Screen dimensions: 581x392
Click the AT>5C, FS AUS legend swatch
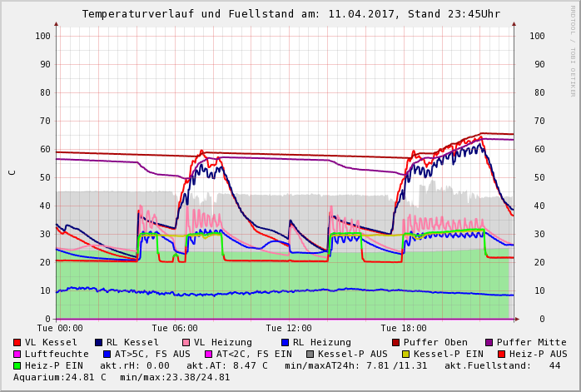click(x=107, y=354)
